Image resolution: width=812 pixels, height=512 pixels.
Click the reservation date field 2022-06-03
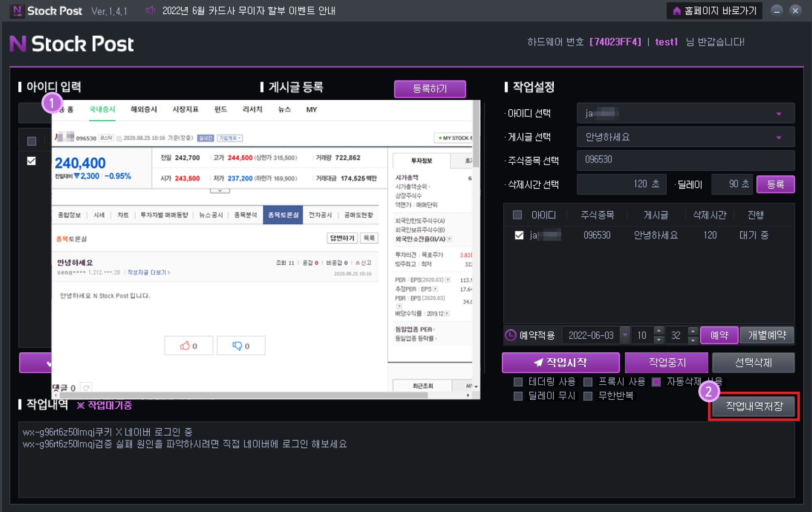[591, 335]
